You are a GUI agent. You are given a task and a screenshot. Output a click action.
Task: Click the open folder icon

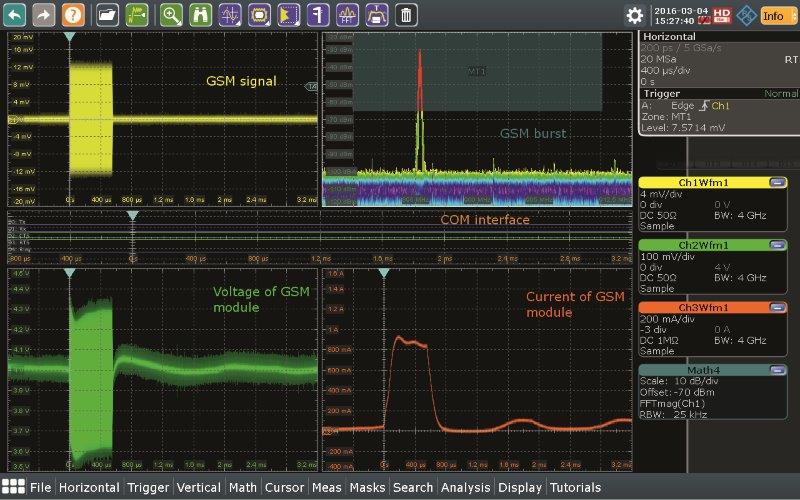(x=107, y=15)
